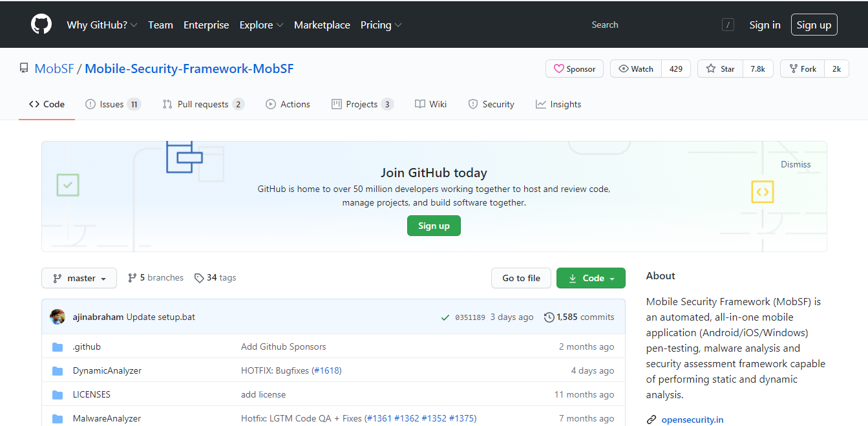View the 5 branches link
The height and width of the screenshot is (426, 868).
[156, 277]
